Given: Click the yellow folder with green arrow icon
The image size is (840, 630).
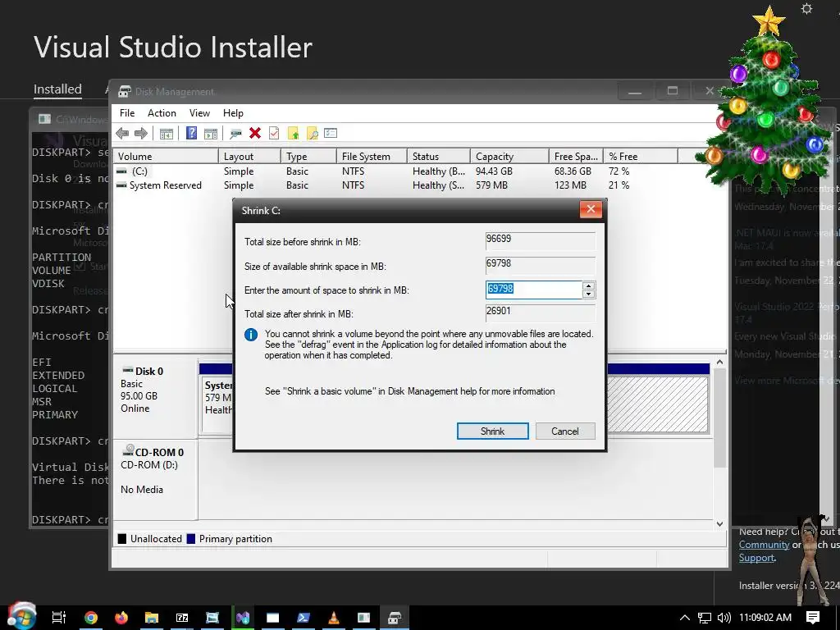Looking at the screenshot, I should [293, 134].
